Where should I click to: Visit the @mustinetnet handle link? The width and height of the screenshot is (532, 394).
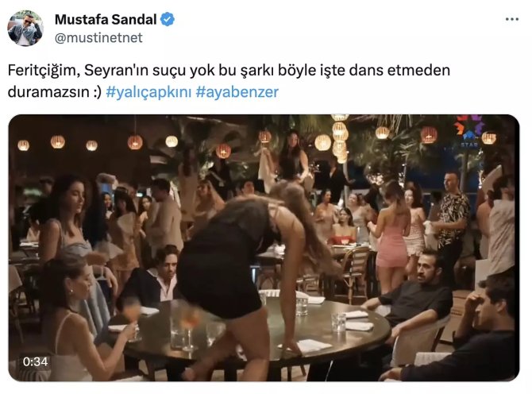click(x=98, y=37)
